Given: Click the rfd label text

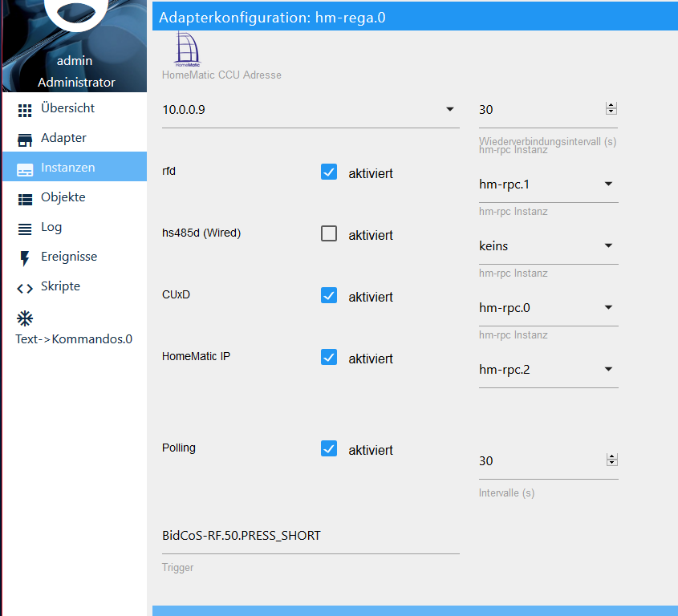Looking at the screenshot, I should [x=169, y=171].
